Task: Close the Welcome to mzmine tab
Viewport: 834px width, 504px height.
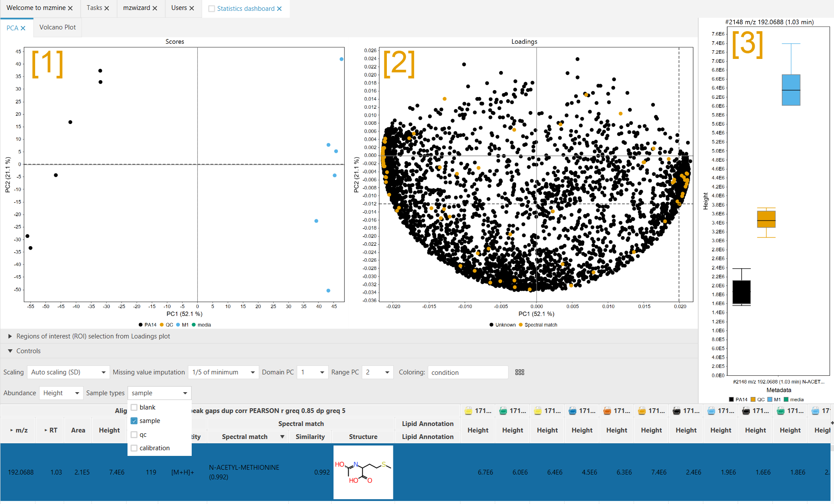Action: click(70, 8)
